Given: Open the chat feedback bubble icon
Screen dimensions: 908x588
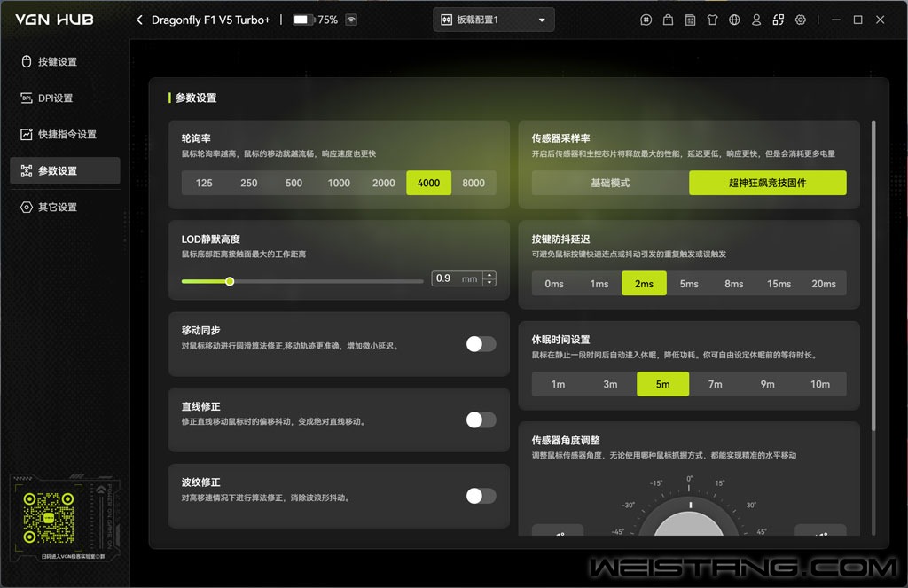Looking at the screenshot, I should pos(646,20).
